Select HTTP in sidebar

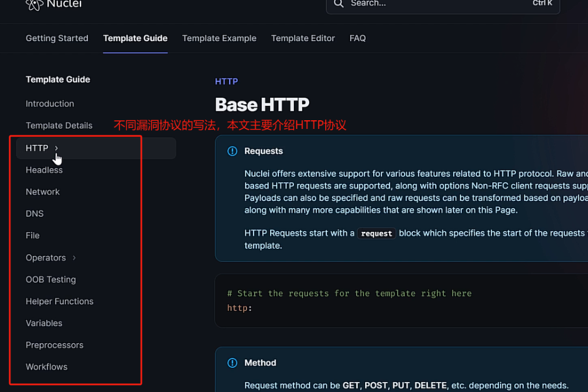tap(96, 149)
